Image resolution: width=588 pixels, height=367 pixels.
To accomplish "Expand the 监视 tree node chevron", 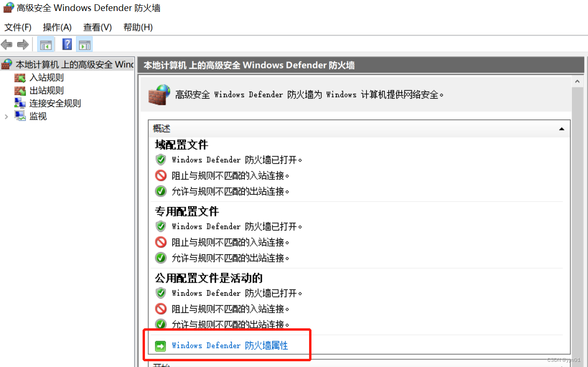I will [x=6, y=116].
